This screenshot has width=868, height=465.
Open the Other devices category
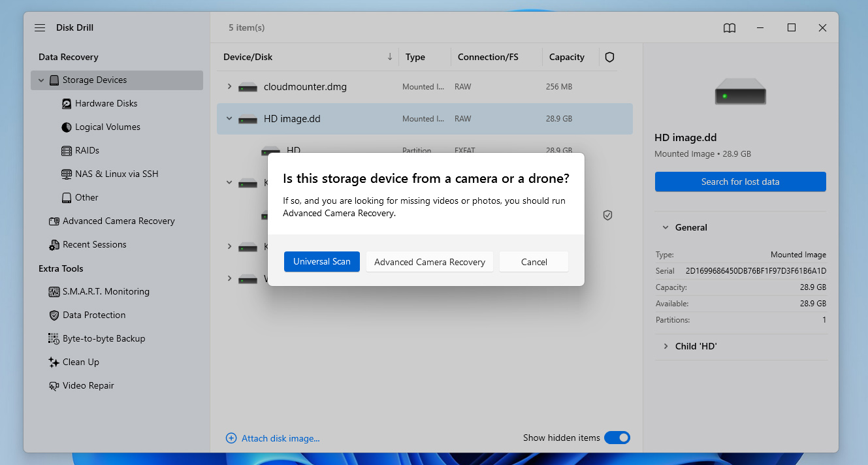point(86,198)
